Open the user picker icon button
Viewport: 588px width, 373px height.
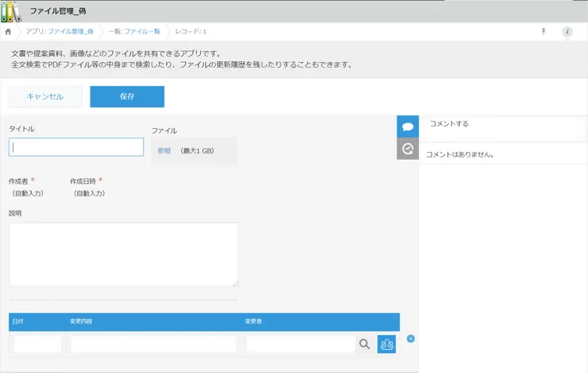tap(386, 344)
